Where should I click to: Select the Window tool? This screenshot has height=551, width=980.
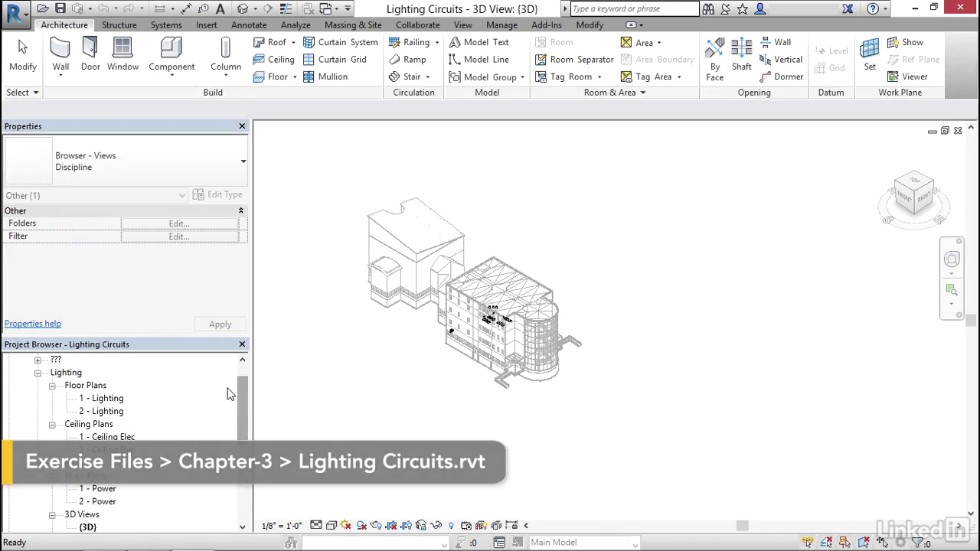pos(122,55)
